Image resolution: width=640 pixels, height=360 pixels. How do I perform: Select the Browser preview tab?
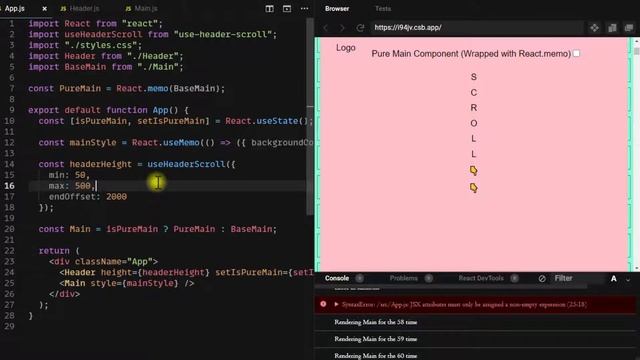coord(337,9)
